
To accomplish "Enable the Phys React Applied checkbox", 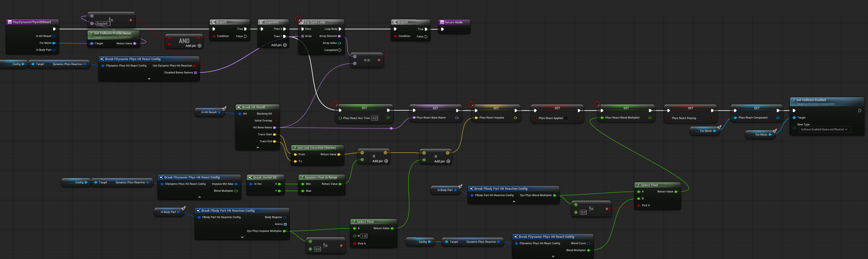I will (x=566, y=118).
